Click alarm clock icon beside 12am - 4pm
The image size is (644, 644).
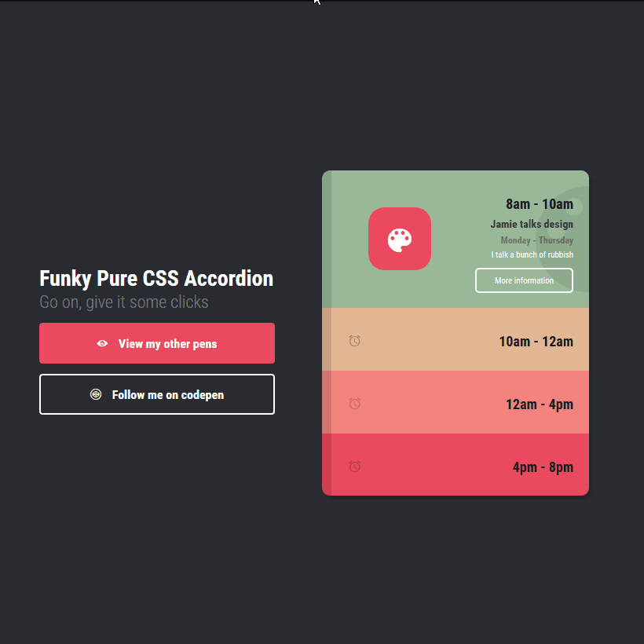[355, 404]
